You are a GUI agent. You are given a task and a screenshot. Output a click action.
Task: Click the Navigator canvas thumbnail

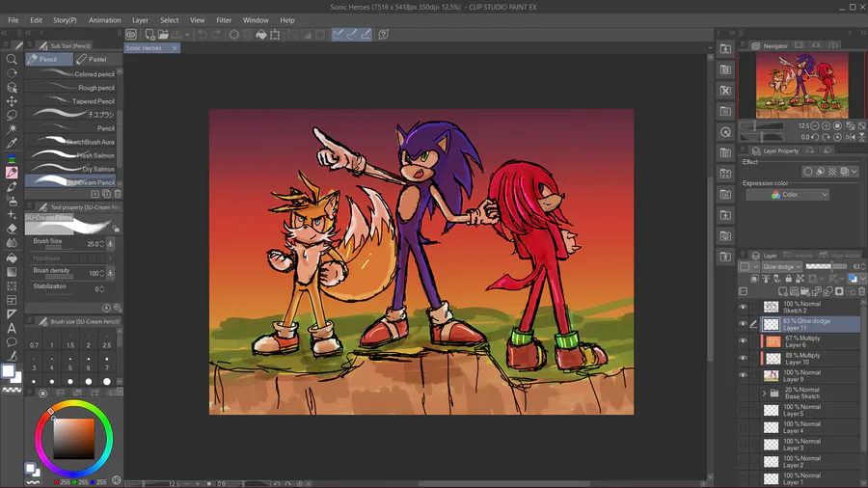(801, 85)
